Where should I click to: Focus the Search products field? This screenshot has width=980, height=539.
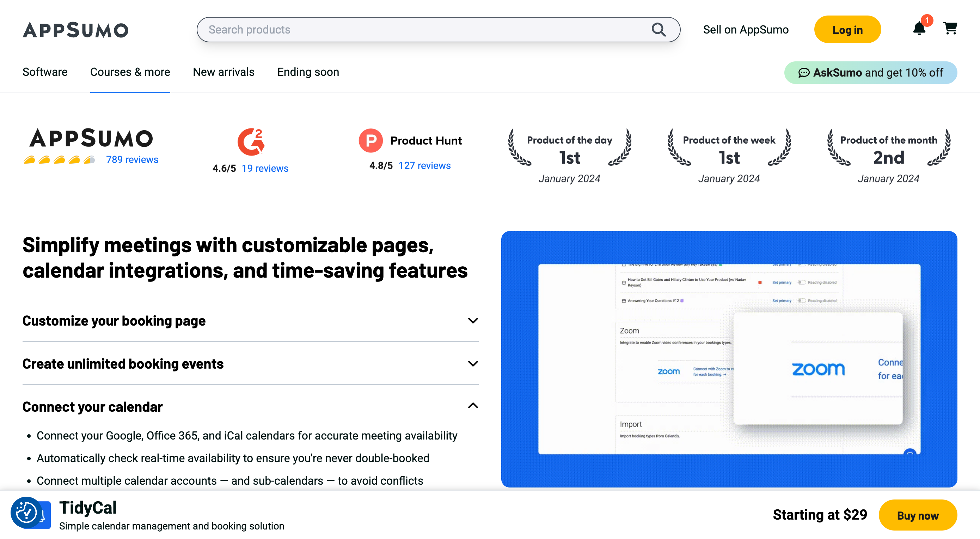coord(418,30)
